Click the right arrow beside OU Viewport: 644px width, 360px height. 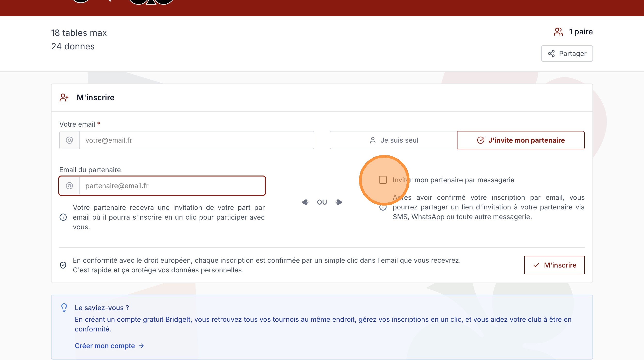pyautogui.click(x=339, y=202)
